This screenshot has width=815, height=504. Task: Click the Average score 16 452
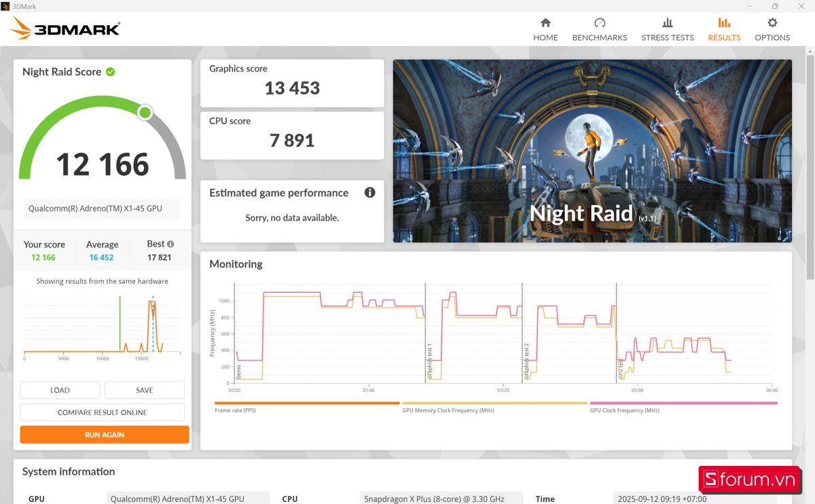pos(101,257)
